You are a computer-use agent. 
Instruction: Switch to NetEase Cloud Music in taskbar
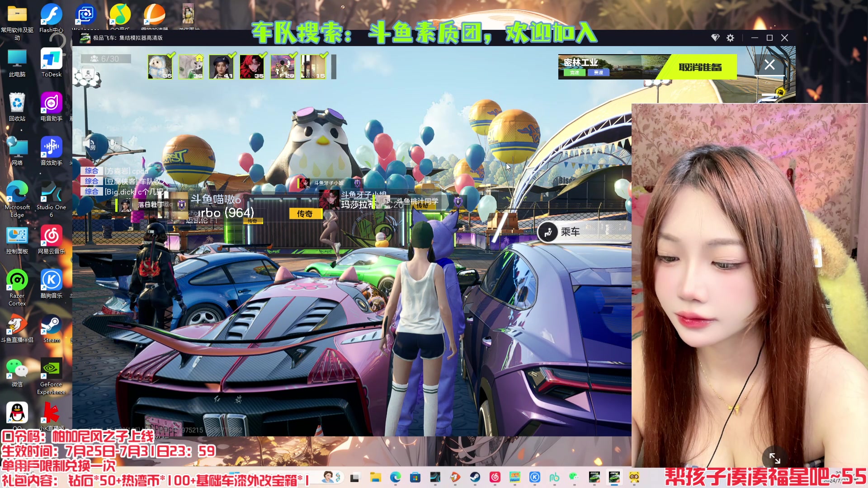click(x=495, y=477)
